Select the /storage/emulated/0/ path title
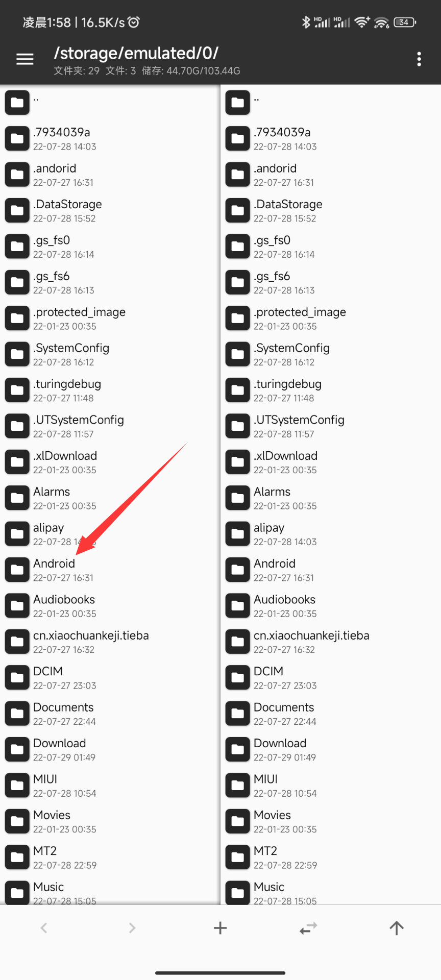 (x=136, y=53)
